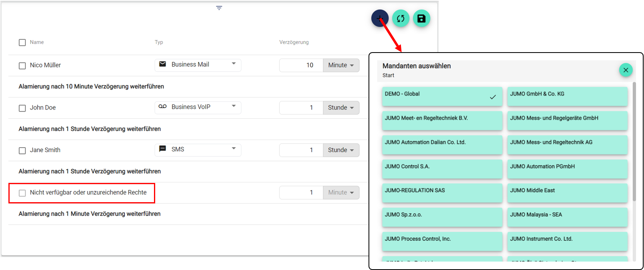The image size is (644, 270).
Task: Click the tenant list vertical scrollbar
Action: pyautogui.click(x=634, y=141)
